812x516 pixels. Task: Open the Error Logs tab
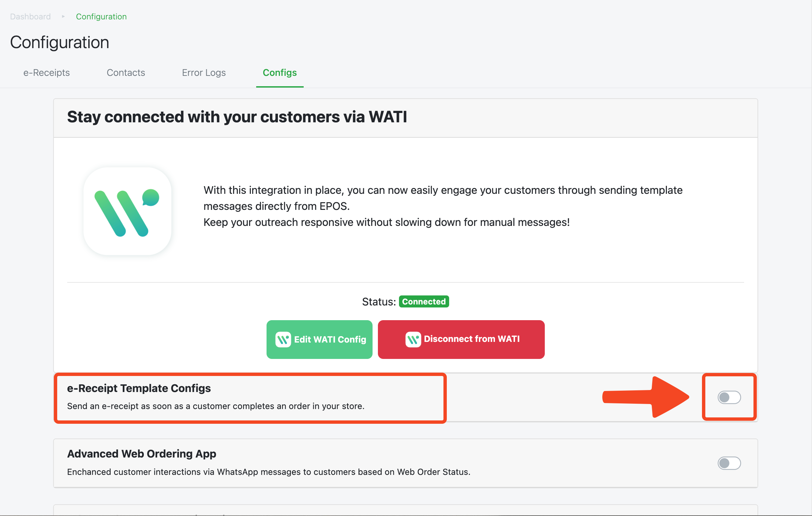(204, 73)
